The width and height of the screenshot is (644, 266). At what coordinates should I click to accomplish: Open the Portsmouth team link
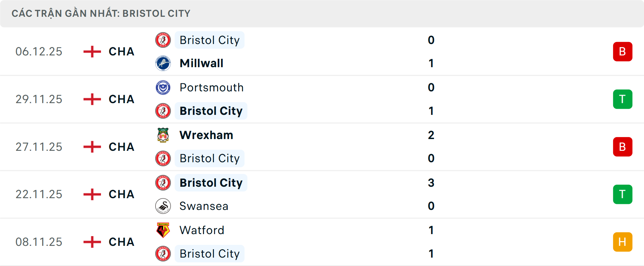tap(212, 88)
